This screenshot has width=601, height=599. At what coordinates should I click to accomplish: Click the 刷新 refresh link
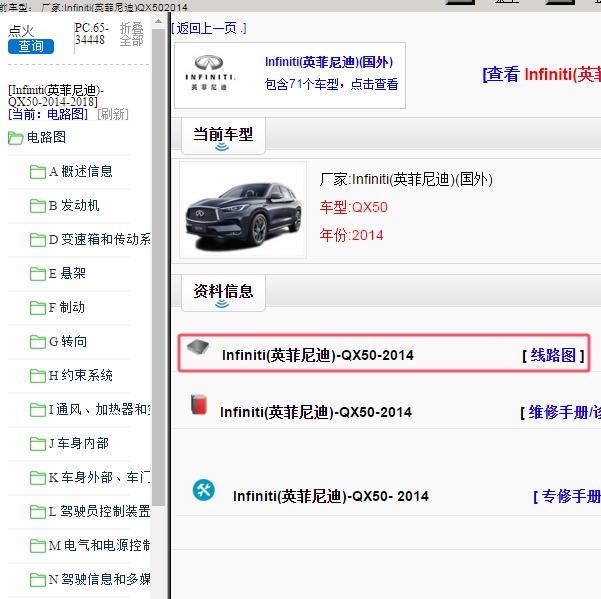coord(113,114)
